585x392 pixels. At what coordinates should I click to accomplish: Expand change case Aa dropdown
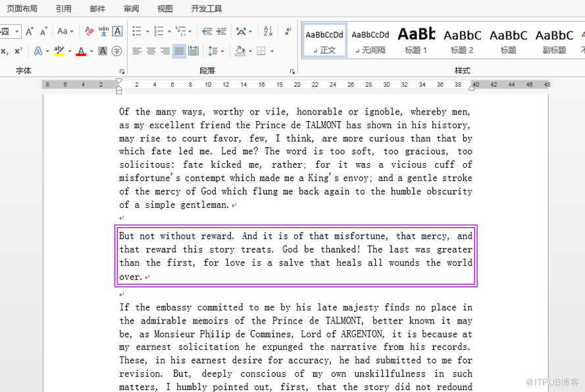tap(72, 32)
